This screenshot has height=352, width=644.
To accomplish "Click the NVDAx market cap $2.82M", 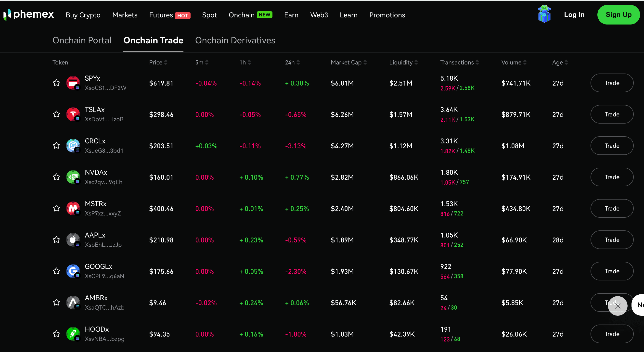I will click(x=342, y=177).
